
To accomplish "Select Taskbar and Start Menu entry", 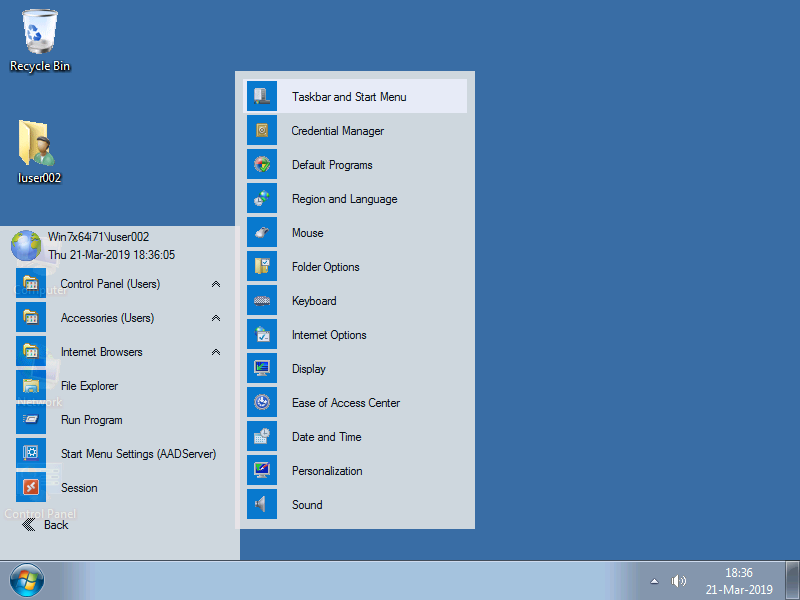I will (349, 97).
